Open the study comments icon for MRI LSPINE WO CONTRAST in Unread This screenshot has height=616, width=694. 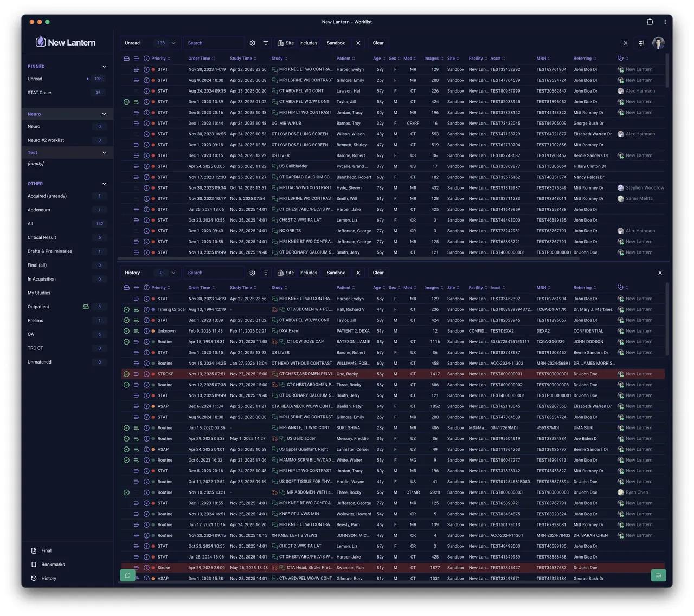[x=274, y=80]
